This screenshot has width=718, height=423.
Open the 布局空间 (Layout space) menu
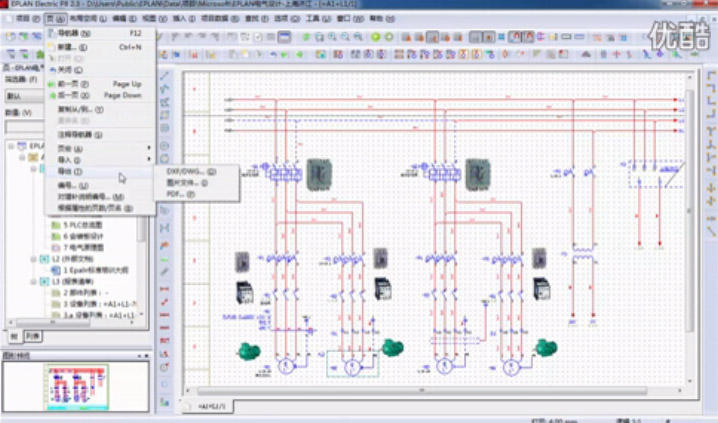tap(88, 19)
